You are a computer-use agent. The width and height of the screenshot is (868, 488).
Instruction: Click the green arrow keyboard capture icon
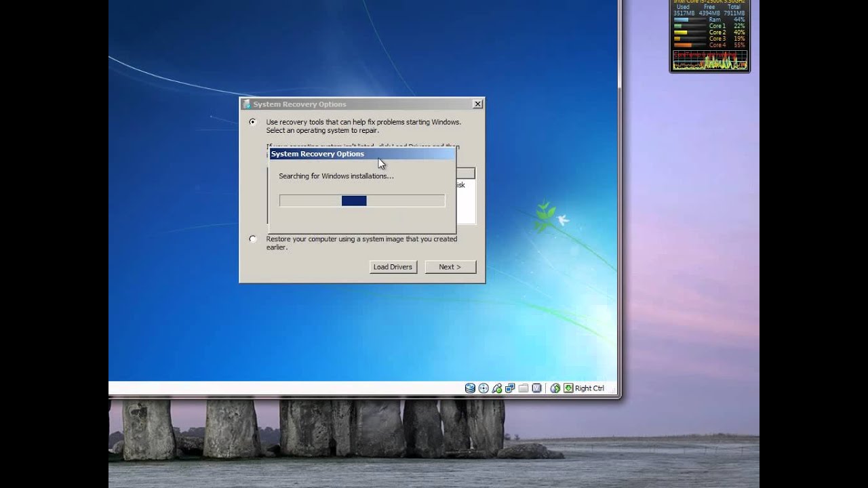[568, 388]
